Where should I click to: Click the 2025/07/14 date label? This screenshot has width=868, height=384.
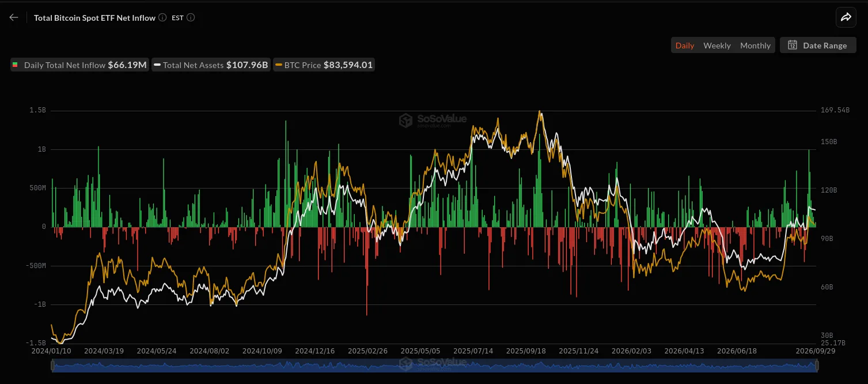(473, 351)
